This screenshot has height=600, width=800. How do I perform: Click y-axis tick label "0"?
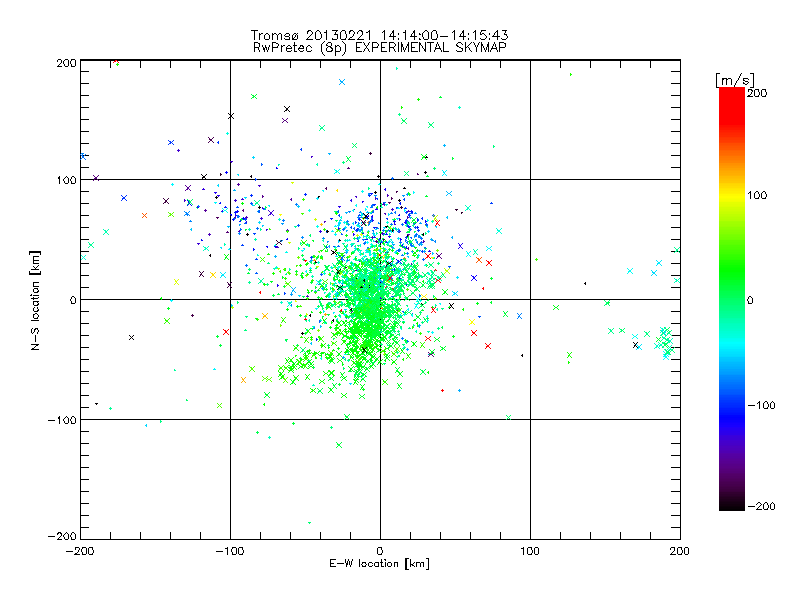[73, 300]
